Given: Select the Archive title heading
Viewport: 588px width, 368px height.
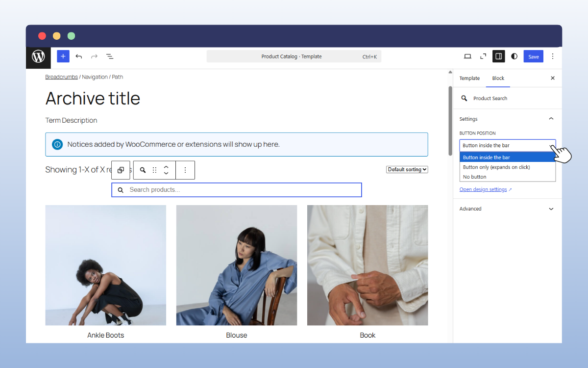Looking at the screenshot, I should click(93, 98).
